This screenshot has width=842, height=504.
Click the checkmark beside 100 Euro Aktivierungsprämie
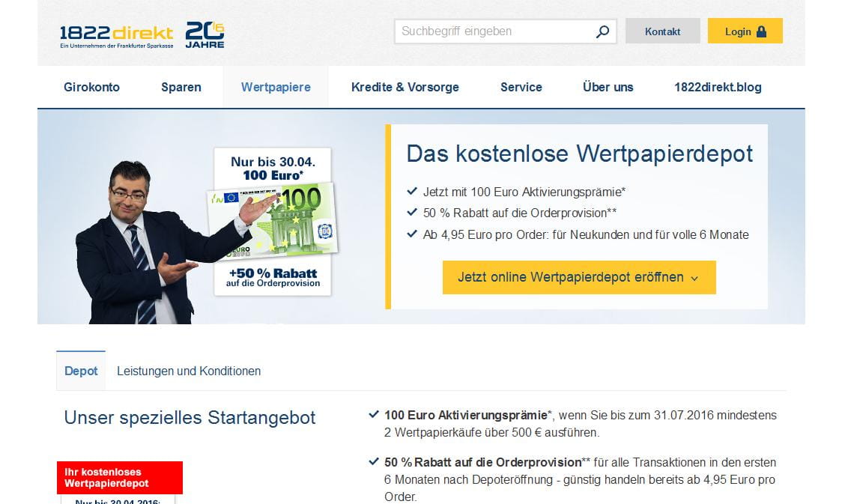pyautogui.click(x=374, y=414)
